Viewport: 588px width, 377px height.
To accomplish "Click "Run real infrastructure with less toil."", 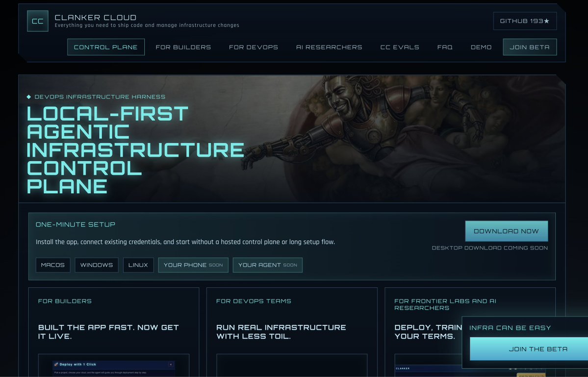I will pos(281,332).
